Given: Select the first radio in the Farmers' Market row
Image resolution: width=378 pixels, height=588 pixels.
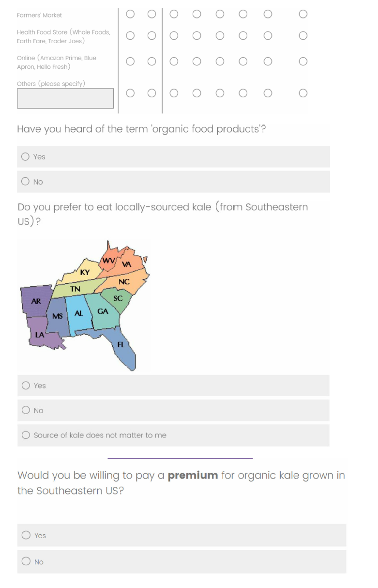Looking at the screenshot, I should [x=130, y=14].
